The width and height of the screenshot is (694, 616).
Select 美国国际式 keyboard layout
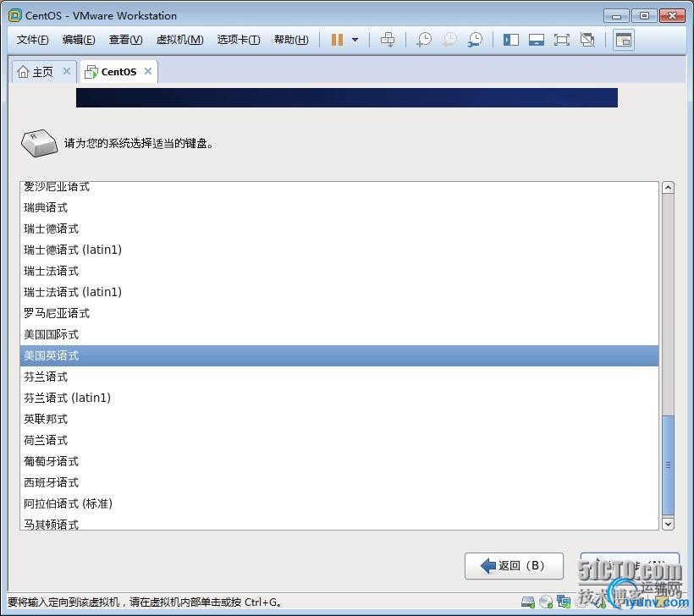click(339, 334)
